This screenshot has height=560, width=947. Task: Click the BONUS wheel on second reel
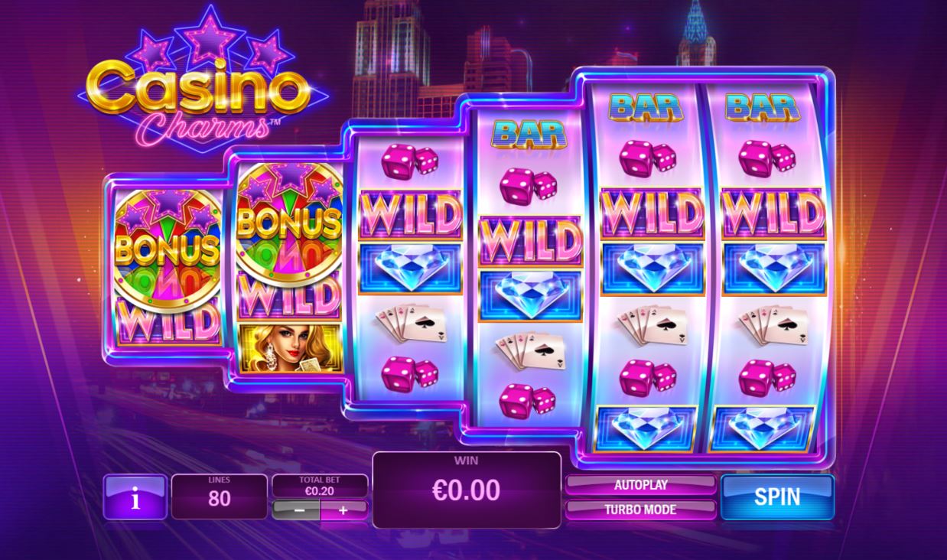tap(289, 222)
